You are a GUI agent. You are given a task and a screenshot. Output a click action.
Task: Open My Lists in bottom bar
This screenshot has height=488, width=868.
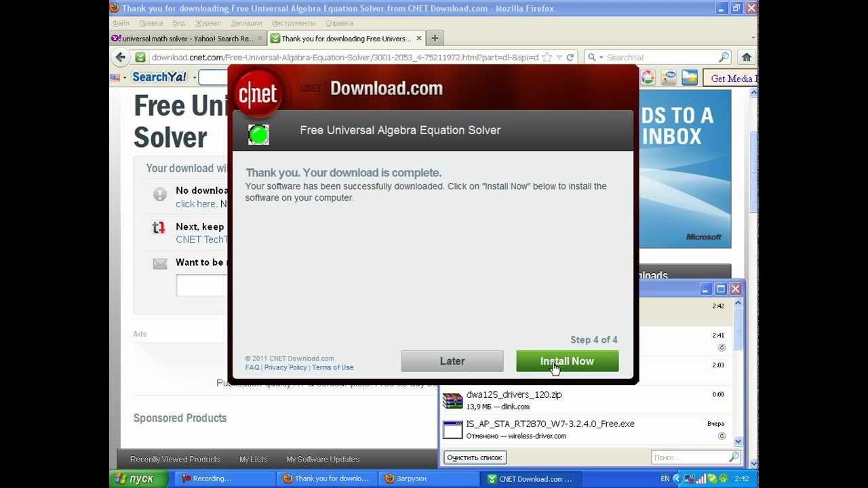pyautogui.click(x=253, y=460)
